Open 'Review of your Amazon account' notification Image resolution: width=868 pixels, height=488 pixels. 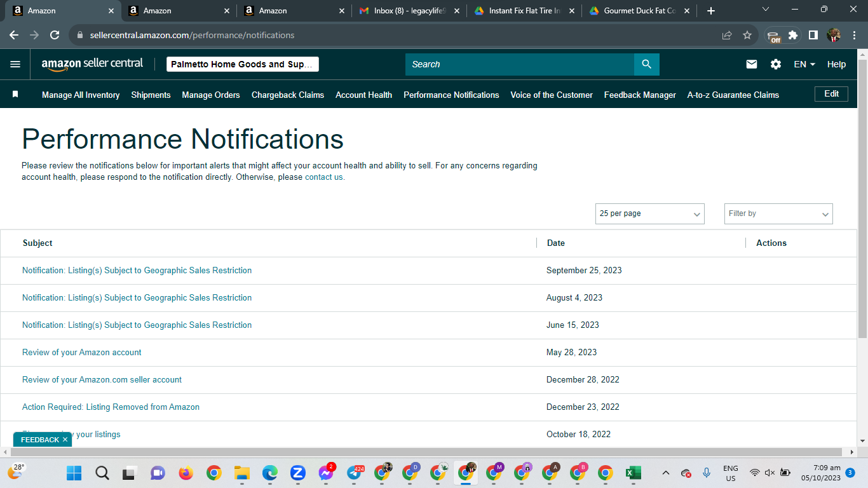(x=81, y=353)
